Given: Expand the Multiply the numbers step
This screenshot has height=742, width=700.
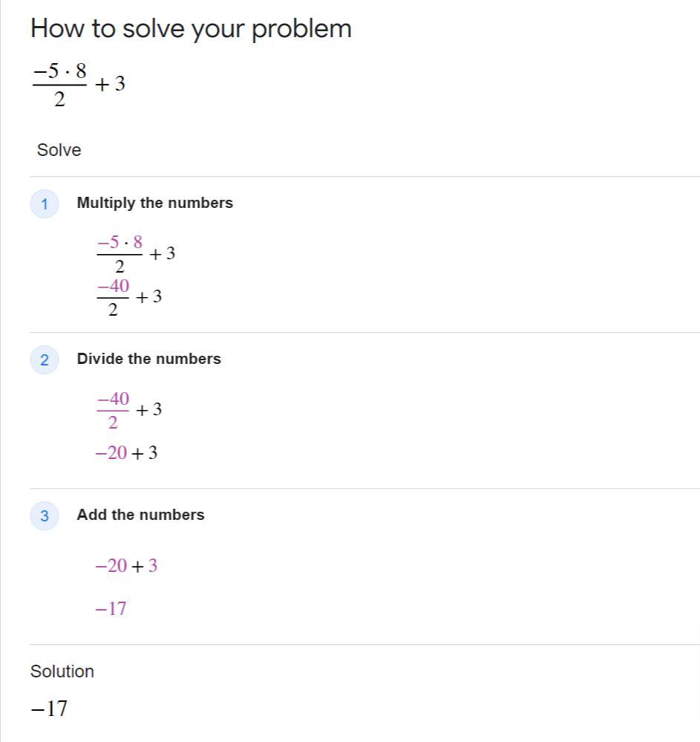Looking at the screenshot, I should tap(154, 203).
